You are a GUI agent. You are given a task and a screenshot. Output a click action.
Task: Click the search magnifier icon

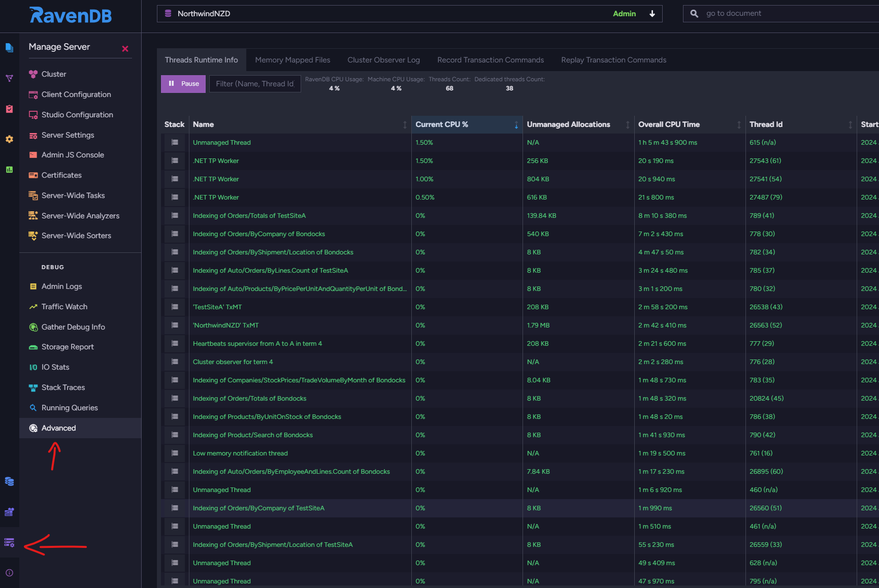[x=694, y=14]
